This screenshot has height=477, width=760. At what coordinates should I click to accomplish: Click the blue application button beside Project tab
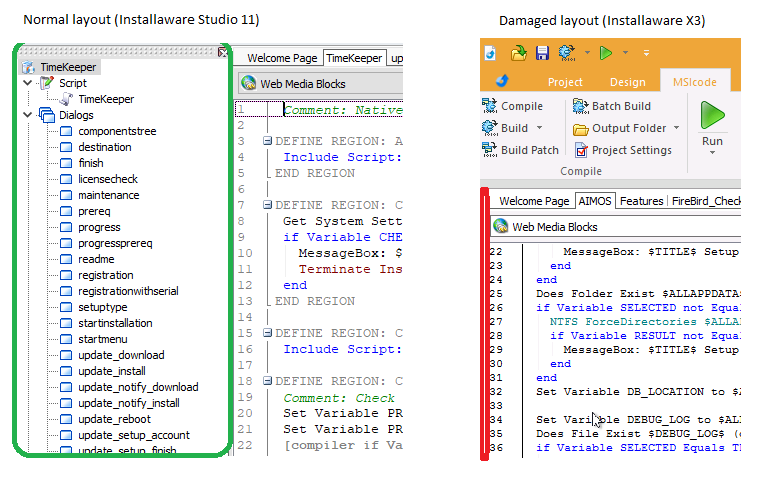(502, 80)
